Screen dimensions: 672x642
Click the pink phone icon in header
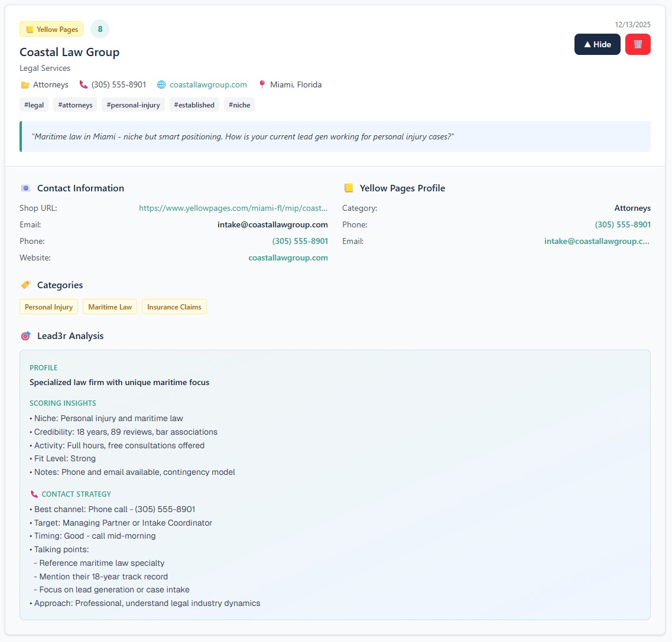(x=83, y=84)
